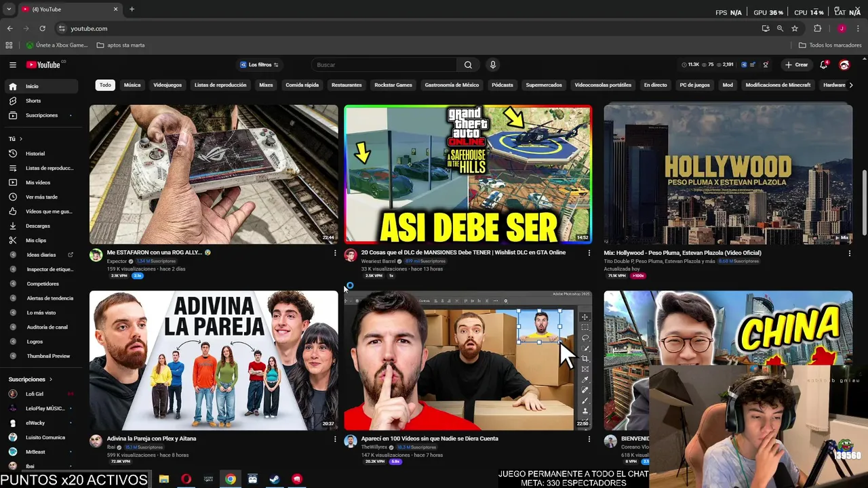Open options menu for Adivina la Pareja video
The height and width of the screenshot is (488, 868).
pyautogui.click(x=334, y=439)
